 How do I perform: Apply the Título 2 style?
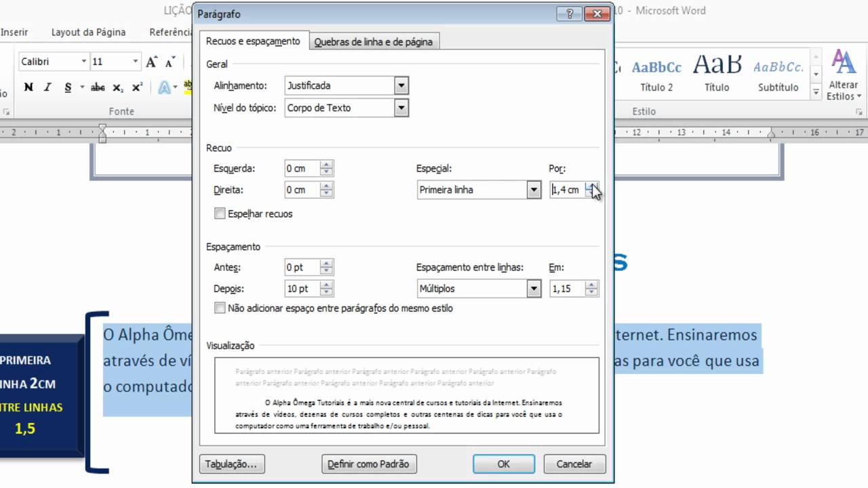(656, 75)
